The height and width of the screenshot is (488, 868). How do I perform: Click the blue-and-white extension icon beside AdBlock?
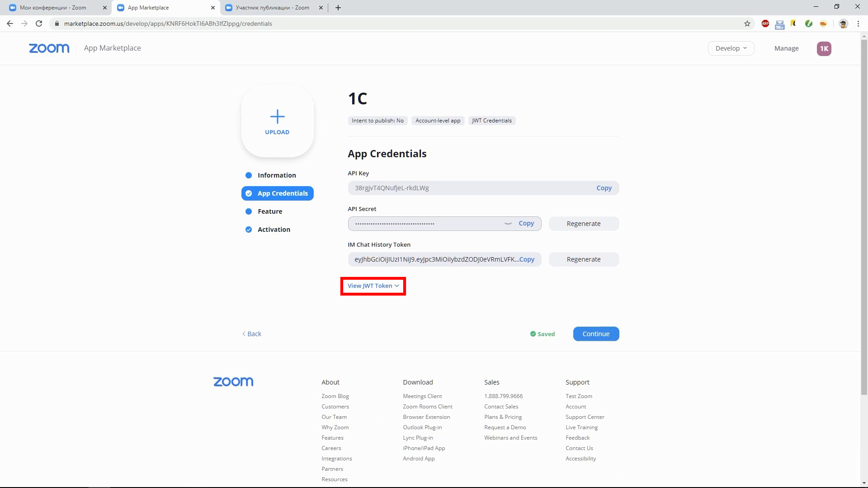780,24
